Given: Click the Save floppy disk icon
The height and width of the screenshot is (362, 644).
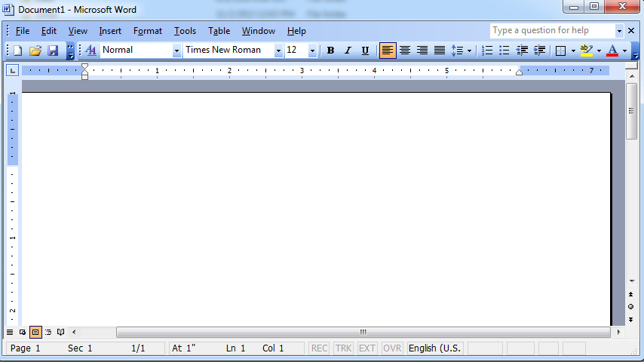Looking at the screenshot, I should coord(53,51).
